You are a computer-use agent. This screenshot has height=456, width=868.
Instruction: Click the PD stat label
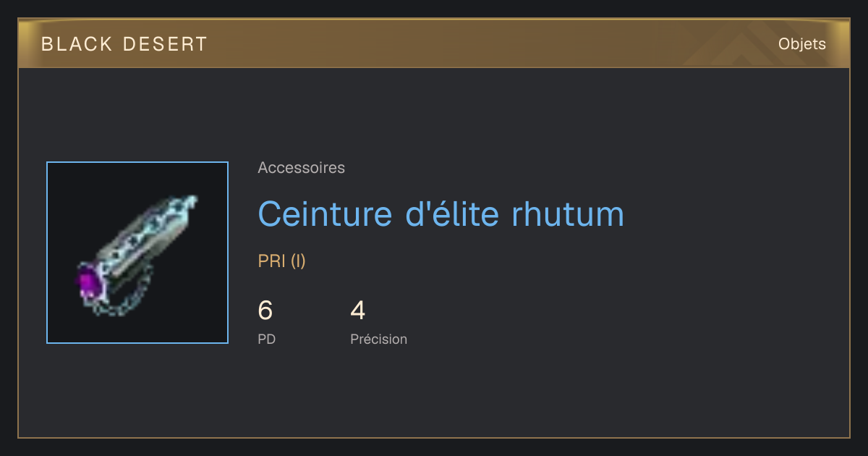coord(267,339)
